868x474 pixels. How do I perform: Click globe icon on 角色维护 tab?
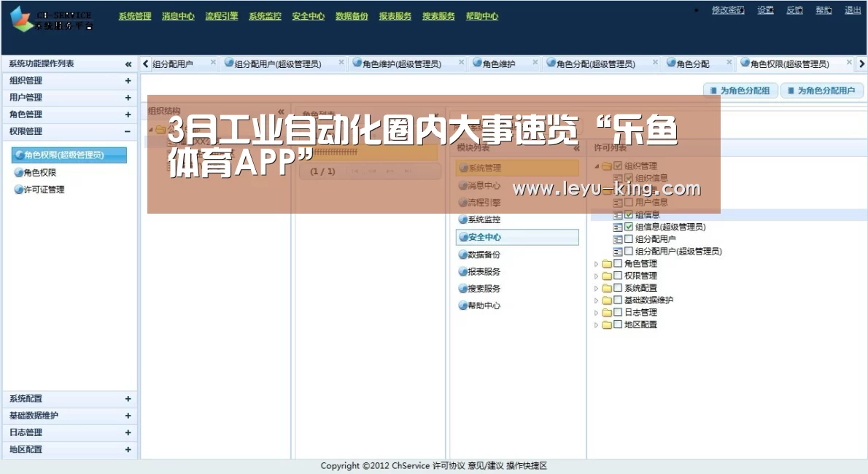(x=477, y=63)
